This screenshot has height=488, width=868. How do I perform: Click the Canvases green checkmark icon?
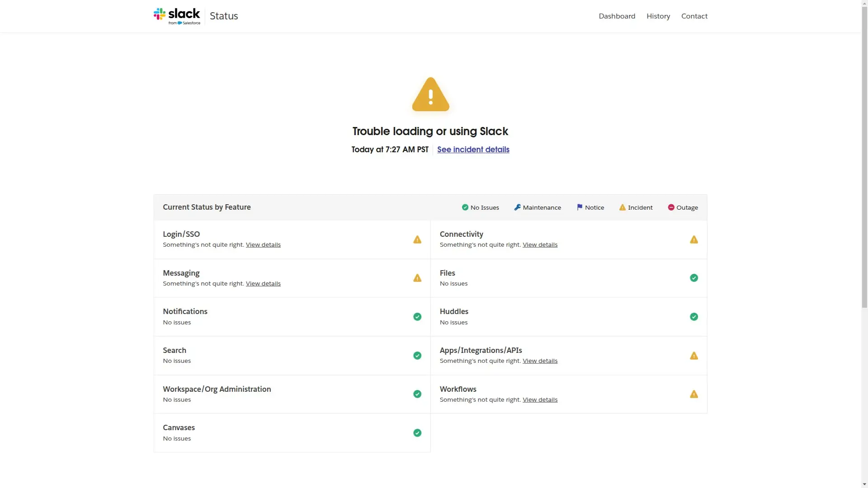pos(417,433)
